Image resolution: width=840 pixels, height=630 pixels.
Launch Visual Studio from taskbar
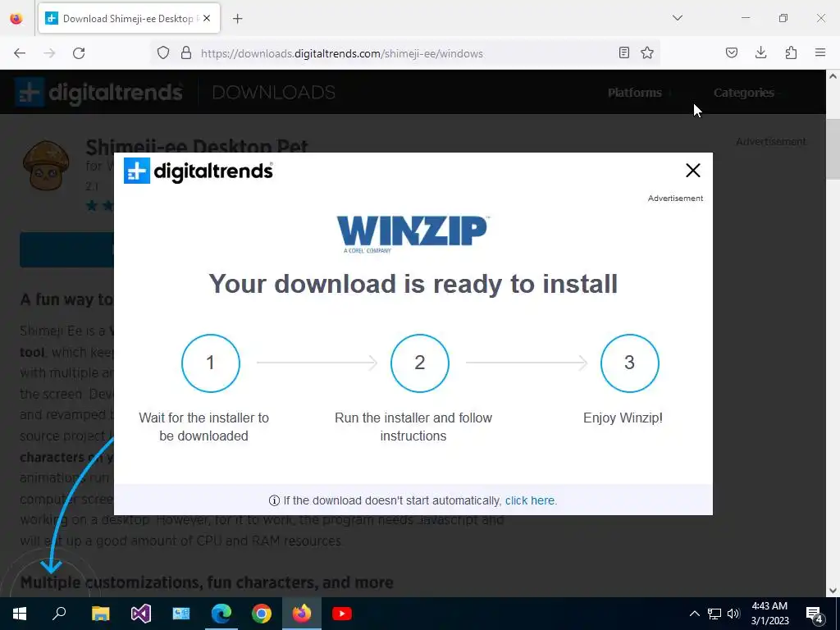point(141,614)
